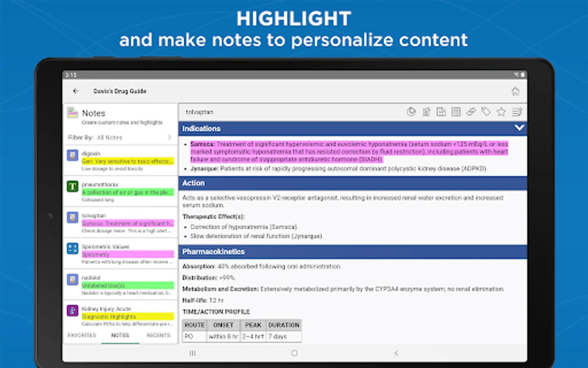Open the Filter By All Notes chevron
Image resolution: width=588 pixels, height=368 pixels.
pos(169,137)
